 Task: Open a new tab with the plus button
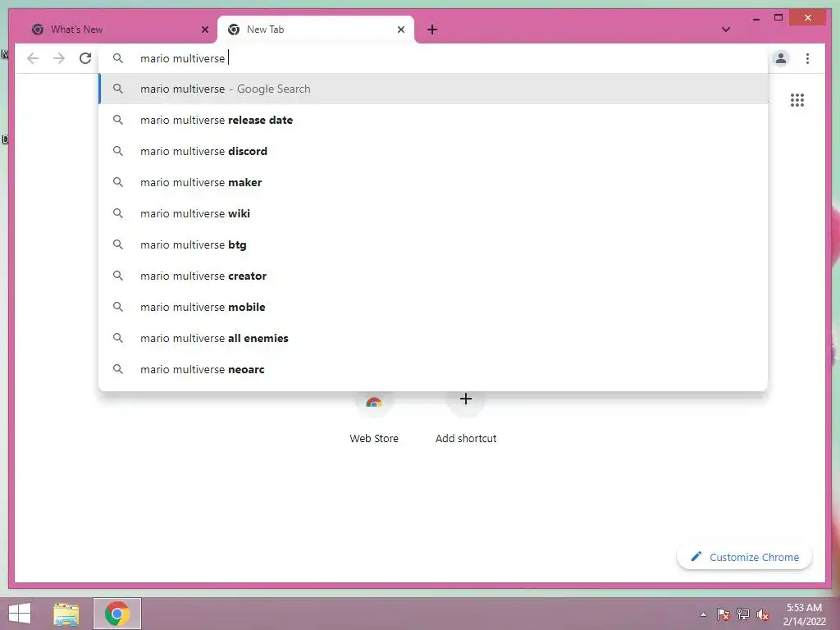coord(432,30)
